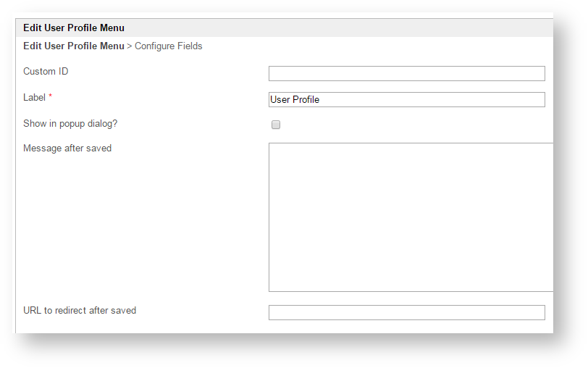Click the Edit User Profile Menu header title
The image size is (588, 368).
point(73,28)
